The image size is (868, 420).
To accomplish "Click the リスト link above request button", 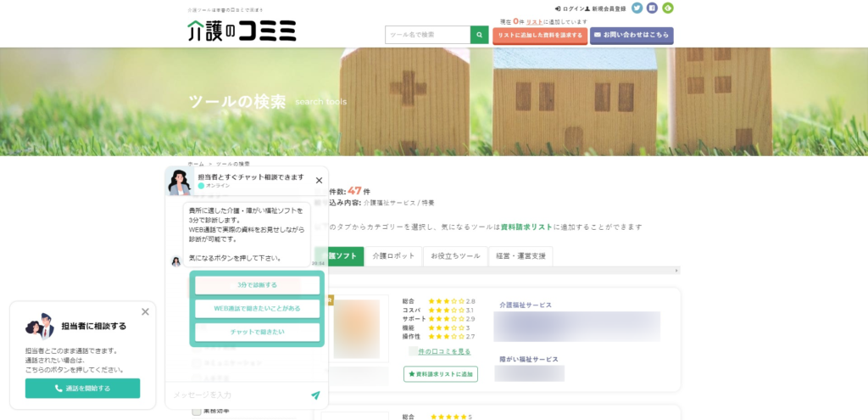I will [534, 21].
